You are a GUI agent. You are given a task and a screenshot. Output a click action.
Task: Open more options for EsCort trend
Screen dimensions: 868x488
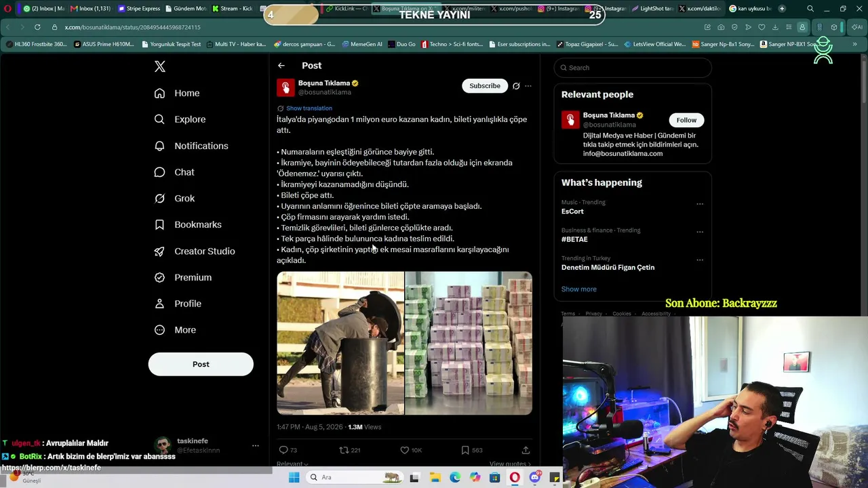click(700, 204)
